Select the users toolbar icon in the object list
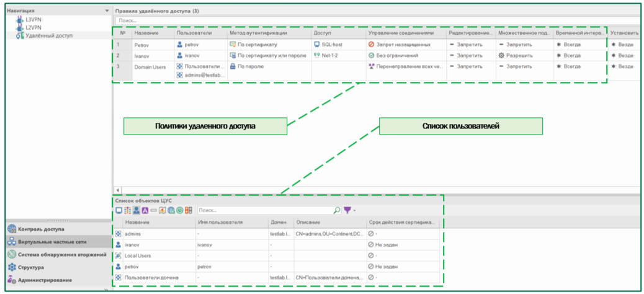 tap(136, 210)
